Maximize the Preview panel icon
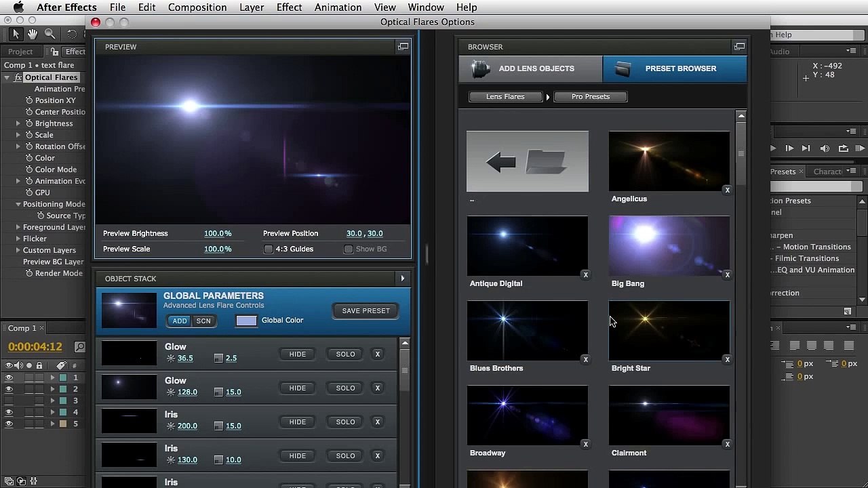 pyautogui.click(x=403, y=47)
